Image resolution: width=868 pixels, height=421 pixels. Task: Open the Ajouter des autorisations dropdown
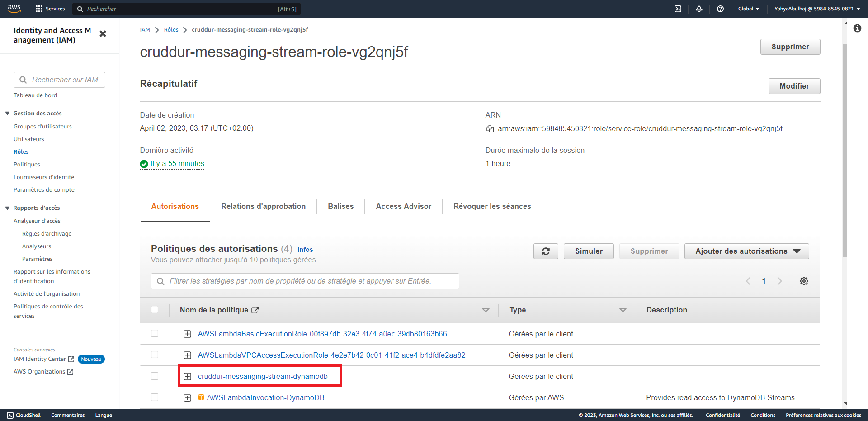click(746, 251)
